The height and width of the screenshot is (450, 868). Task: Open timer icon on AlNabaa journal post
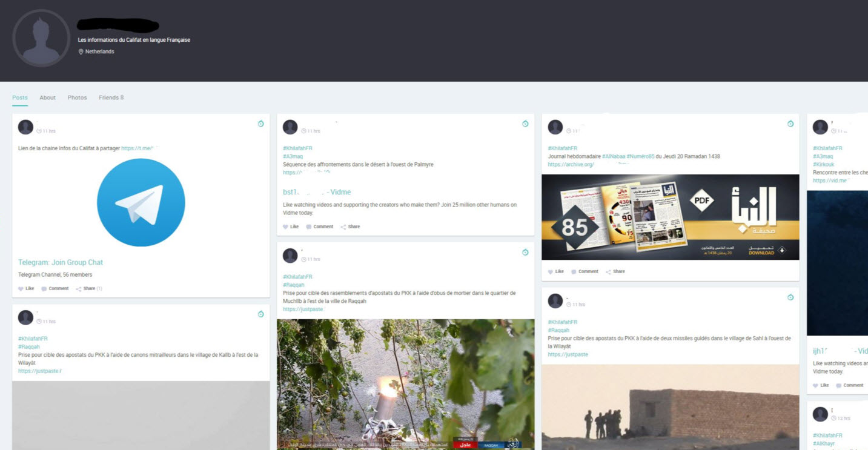point(790,124)
